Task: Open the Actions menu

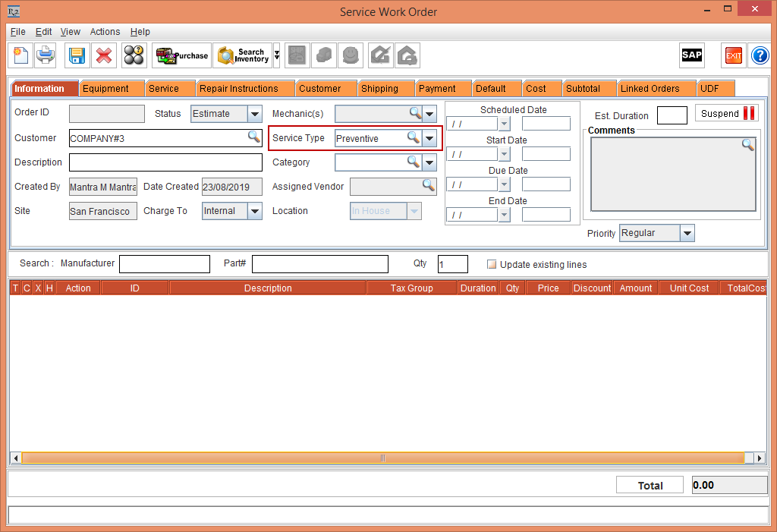Action: point(105,32)
